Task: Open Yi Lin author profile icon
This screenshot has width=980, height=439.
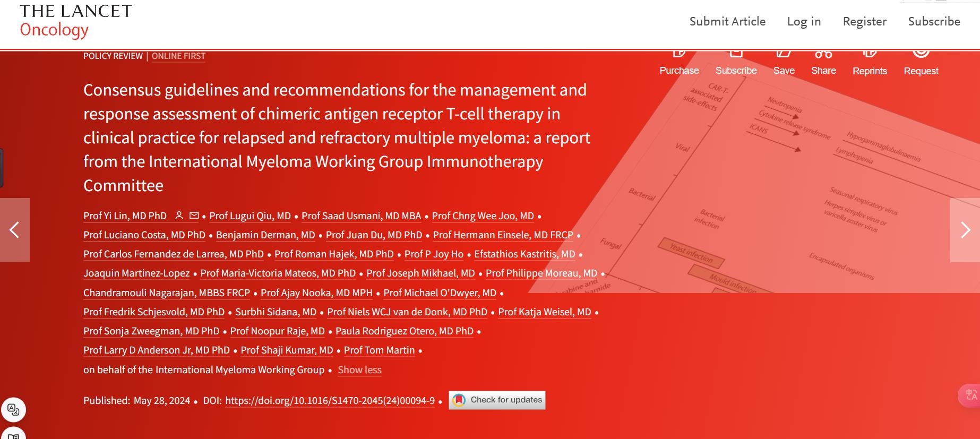Action: coord(179,216)
